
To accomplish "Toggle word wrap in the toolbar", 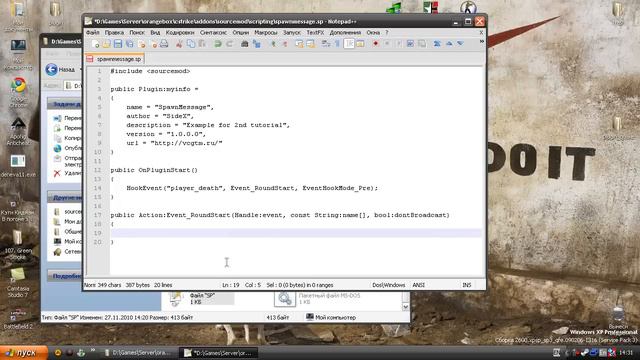I will click(x=326, y=44).
